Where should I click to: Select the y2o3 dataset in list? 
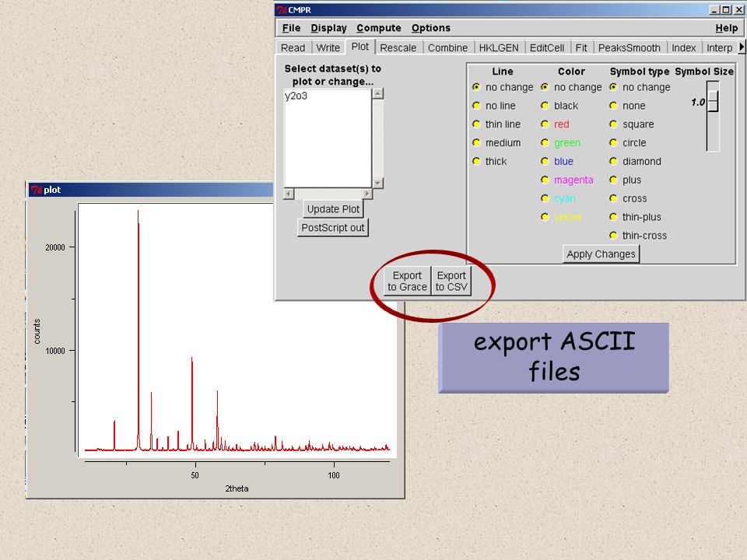pos(296,96)
